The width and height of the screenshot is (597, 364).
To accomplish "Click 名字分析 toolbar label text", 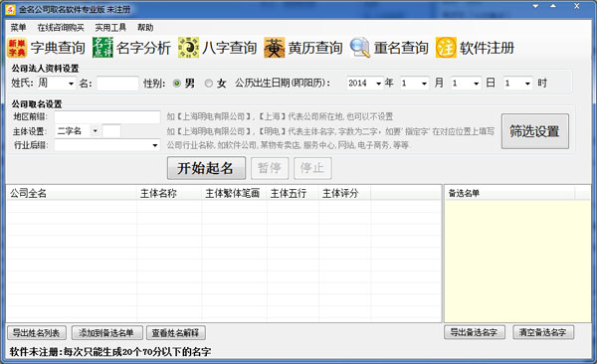I will (x=143, y=48).
